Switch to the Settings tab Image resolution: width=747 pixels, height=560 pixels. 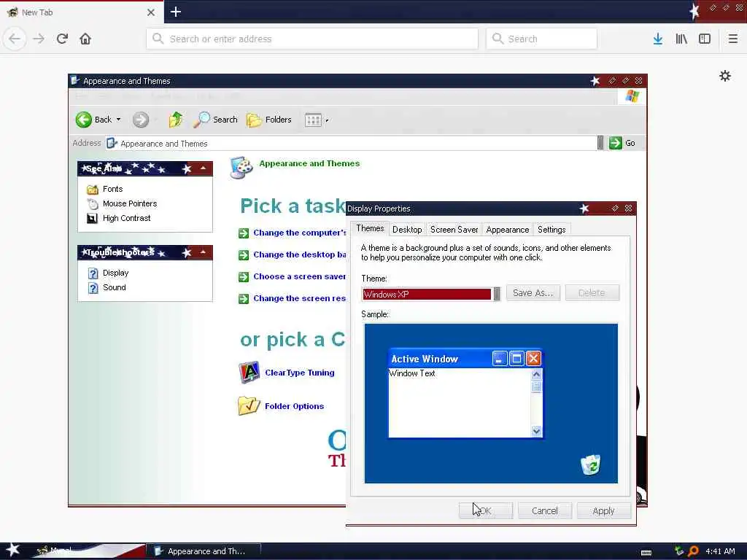click(551, 230)
